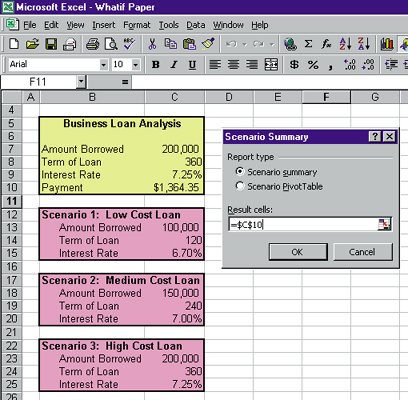Image resolution: width=408 pixels, height=400 pixels.
Task: Select the Scenario summary radio button
Action: (239, 172)
